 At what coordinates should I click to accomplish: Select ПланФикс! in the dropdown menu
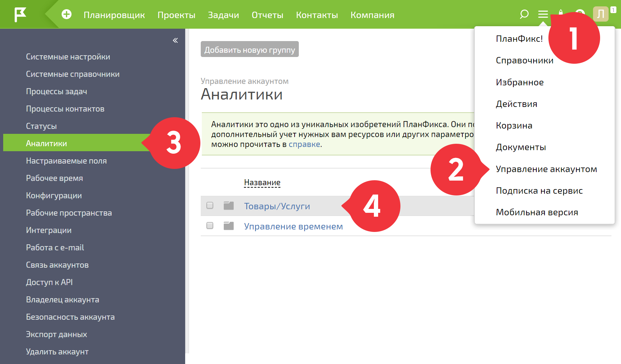coord(519,39)
